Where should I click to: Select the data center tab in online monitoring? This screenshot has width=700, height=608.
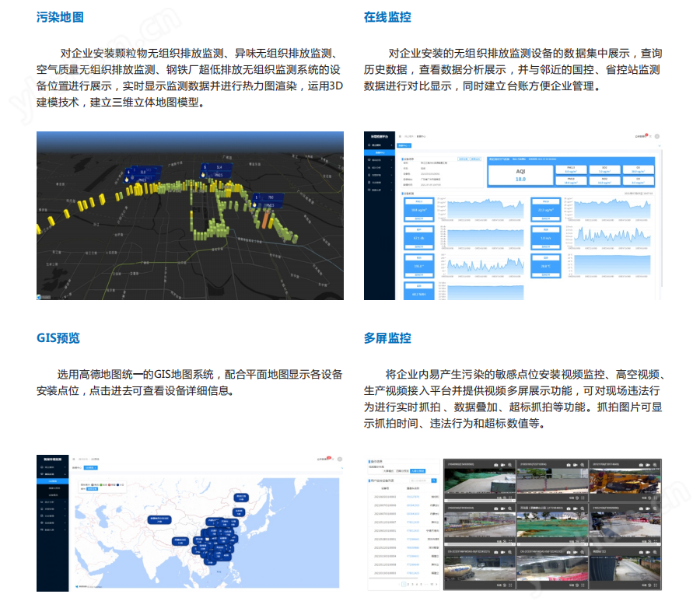[x=404, y=145]
